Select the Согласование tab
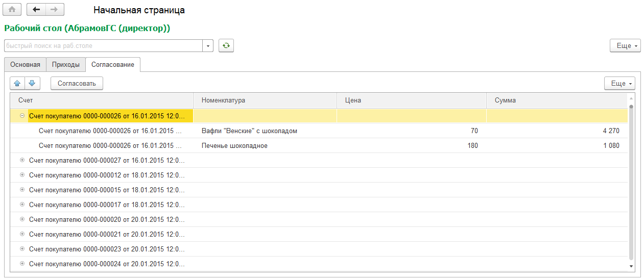Image resolution: width=644 pixels, height=280 pixels. click(113, 65)
